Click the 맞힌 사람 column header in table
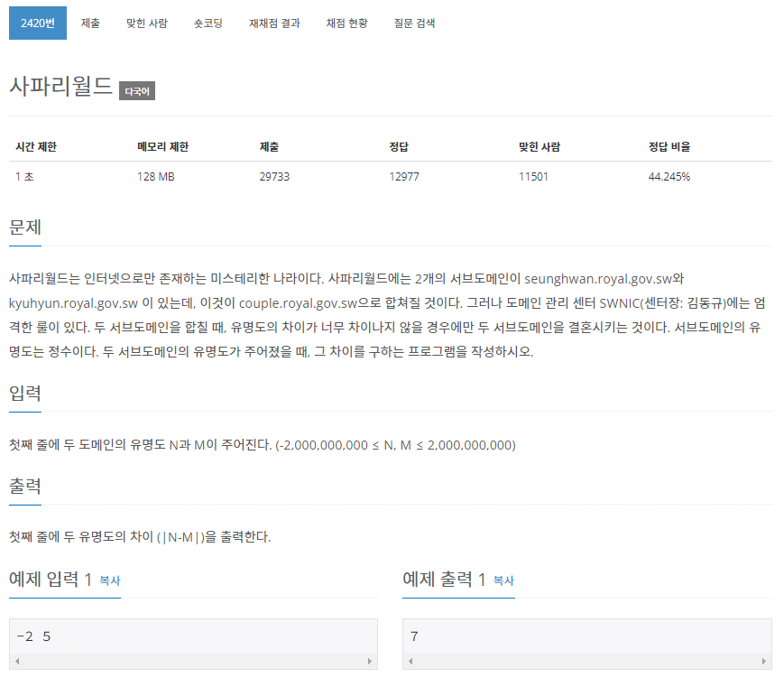Viewport: 784px width, 687px height. (540, 146)
